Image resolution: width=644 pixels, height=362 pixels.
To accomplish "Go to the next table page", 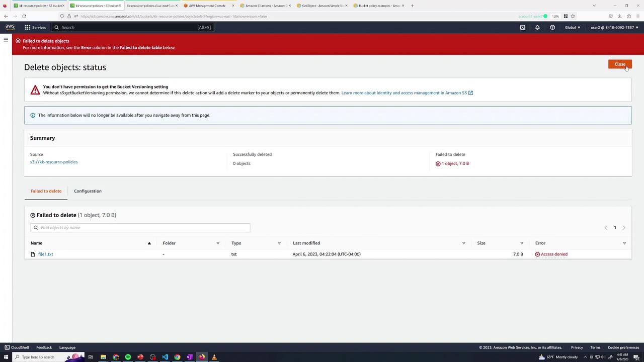I will [x=624, y=228].
